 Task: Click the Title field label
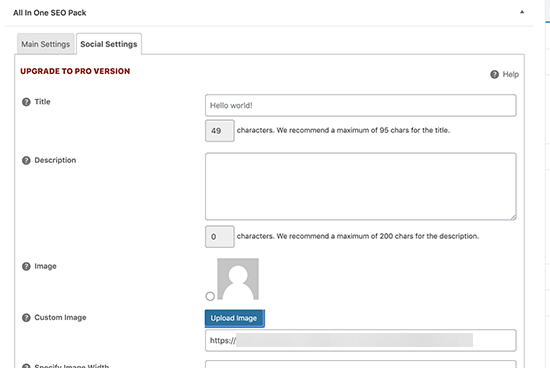42,102
